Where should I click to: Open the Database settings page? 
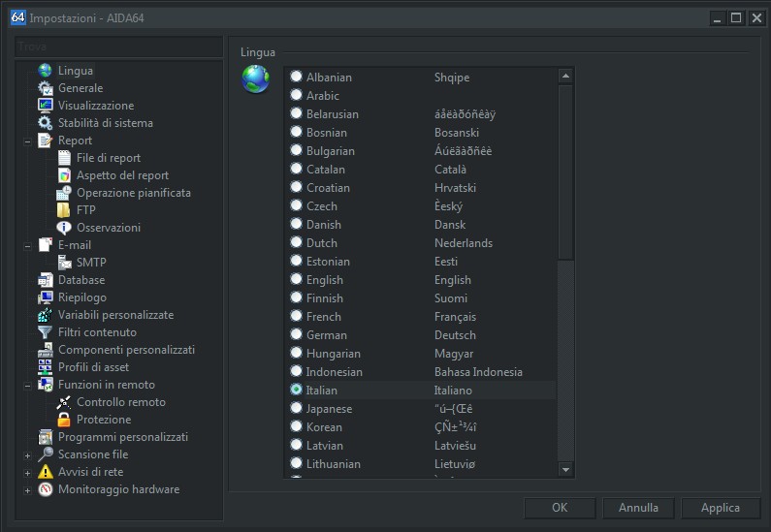pyautogui.click(x=81, y=280)
